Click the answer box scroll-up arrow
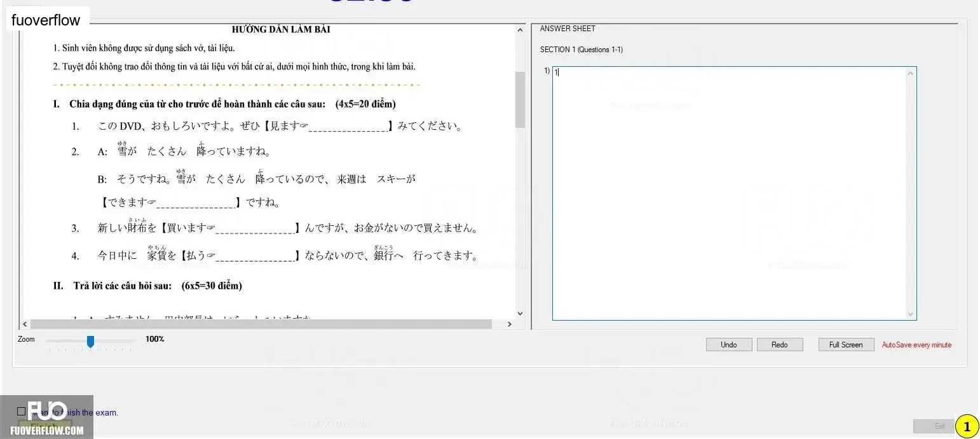This screenshot has width=980, height=439. (x=910, y=73)
